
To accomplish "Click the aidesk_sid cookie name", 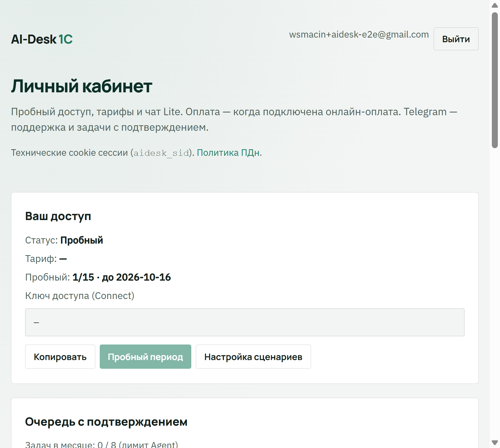I will pos(161,153).
